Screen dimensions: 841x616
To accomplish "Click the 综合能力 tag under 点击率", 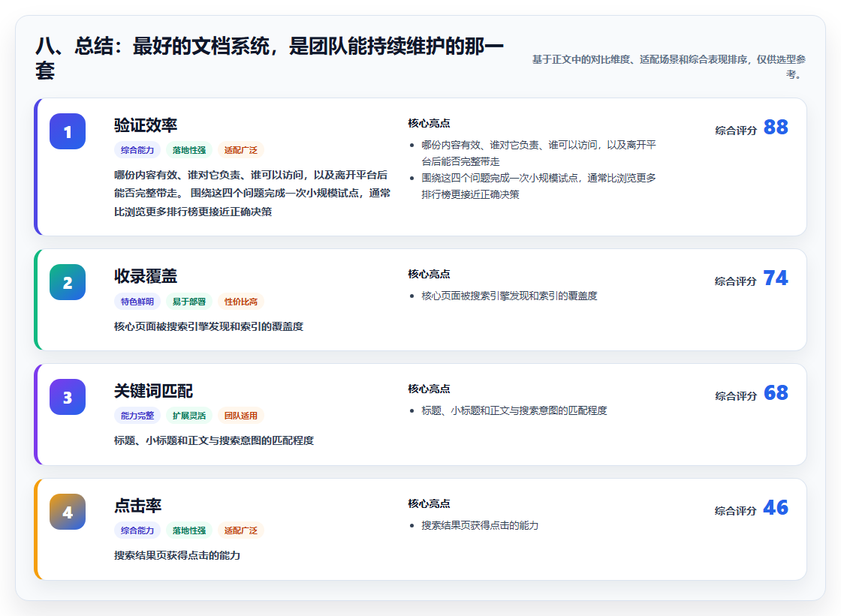I will [137, 530].
